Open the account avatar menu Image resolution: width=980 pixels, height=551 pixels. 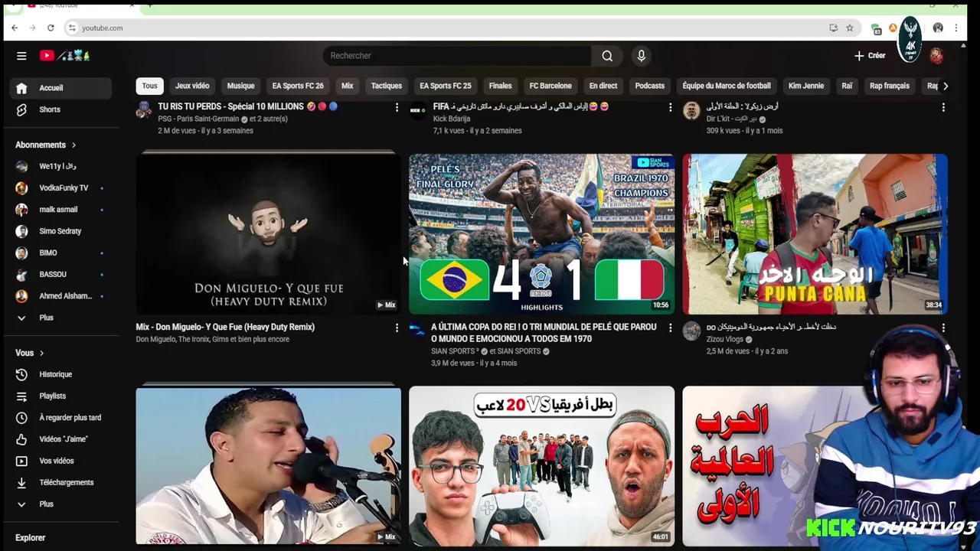pos(936,56)
